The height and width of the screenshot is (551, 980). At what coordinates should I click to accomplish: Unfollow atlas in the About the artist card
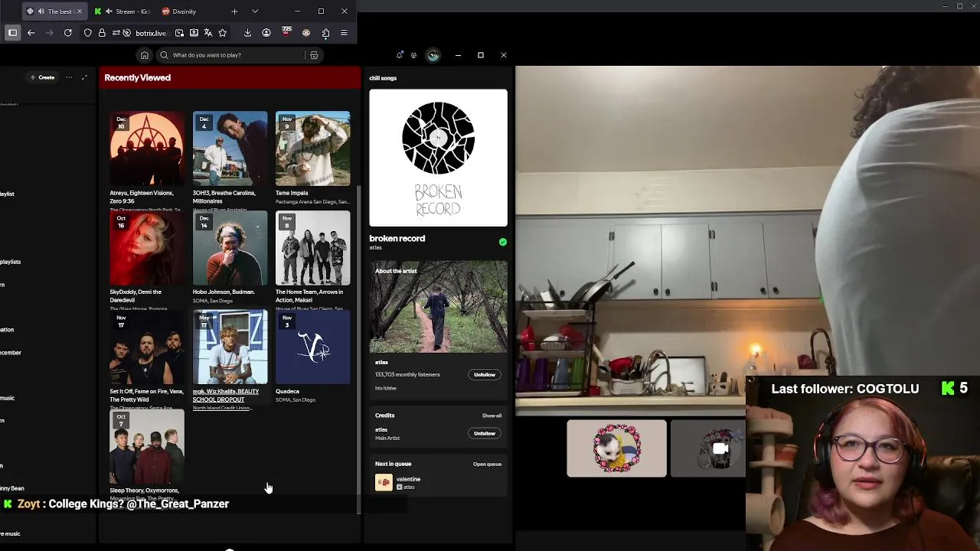pyautogui.click(x=485, y=374)
